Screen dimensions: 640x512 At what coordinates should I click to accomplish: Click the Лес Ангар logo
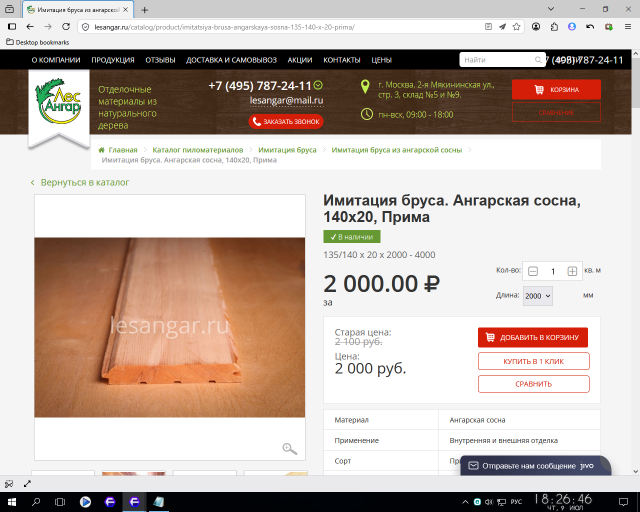coord(59,101)
